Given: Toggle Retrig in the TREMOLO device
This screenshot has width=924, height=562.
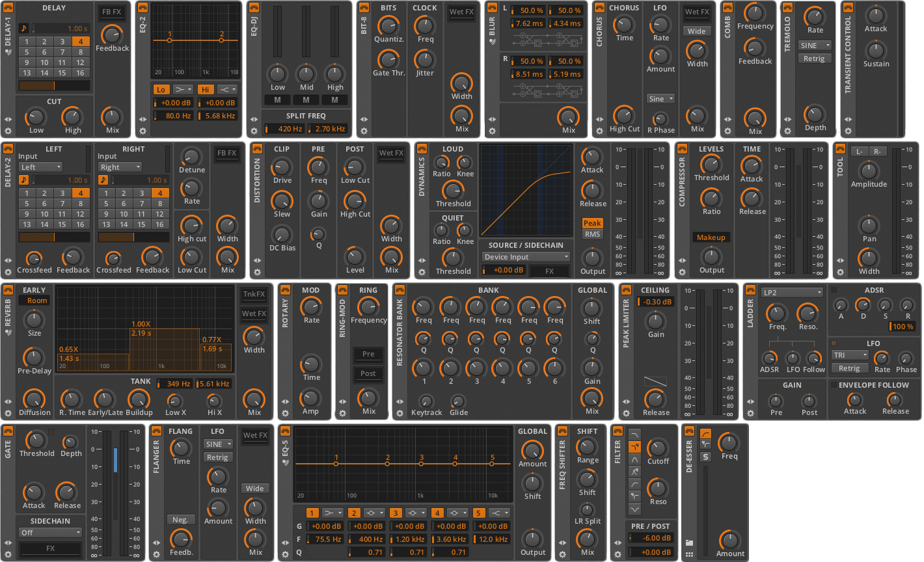Looking at the screenshot, I should (814, 59).
